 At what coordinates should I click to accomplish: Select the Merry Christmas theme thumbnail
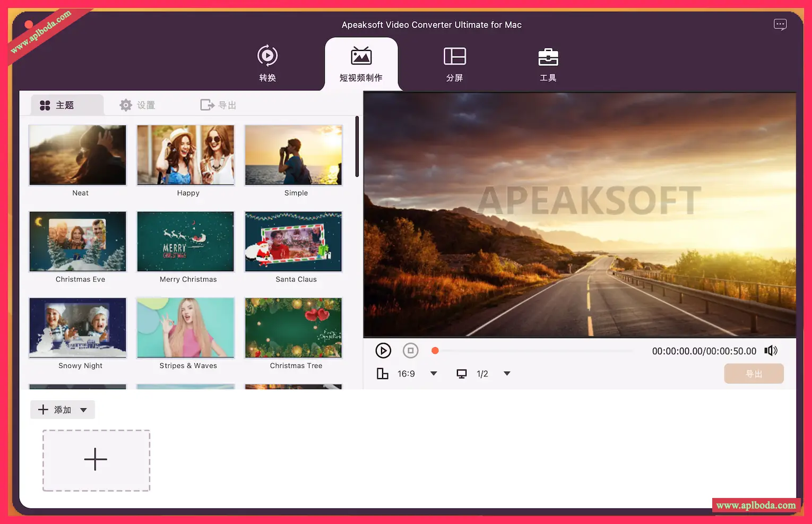185,242
